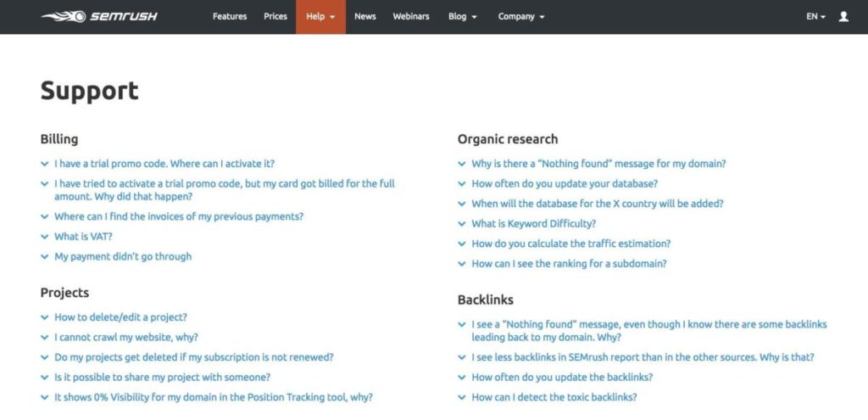The width and height of the screenshot is (868, 420).
Task: Open the Help dropdown menu
Action: coord(320,17)
